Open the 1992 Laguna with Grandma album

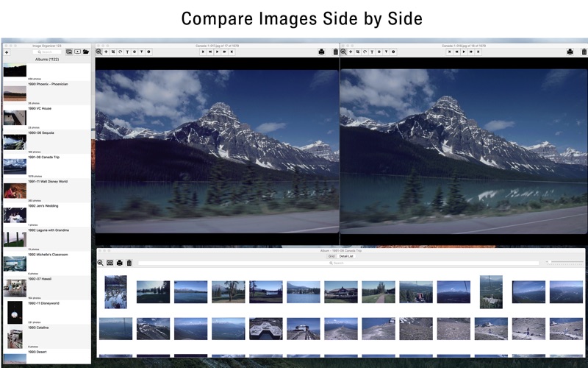click(47, 240)
